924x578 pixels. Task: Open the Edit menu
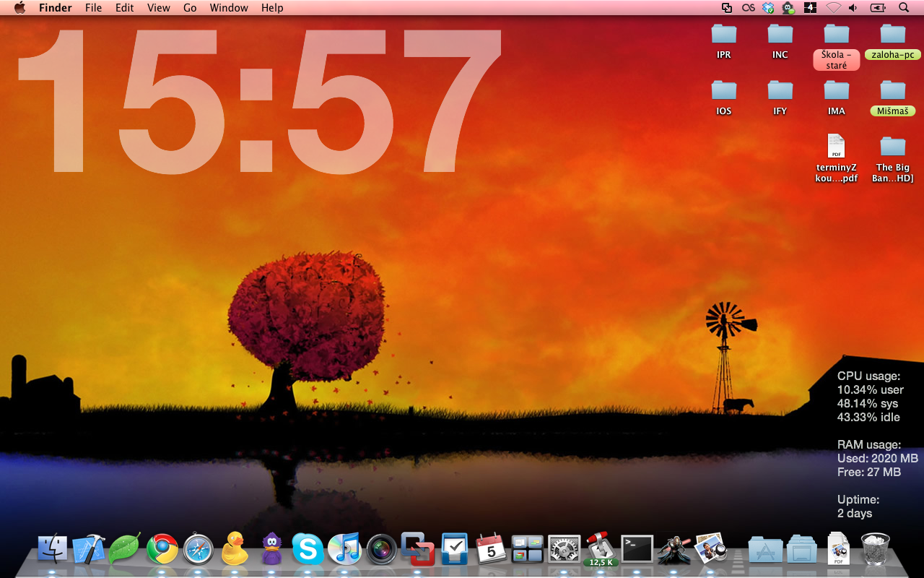coord(125,8)
